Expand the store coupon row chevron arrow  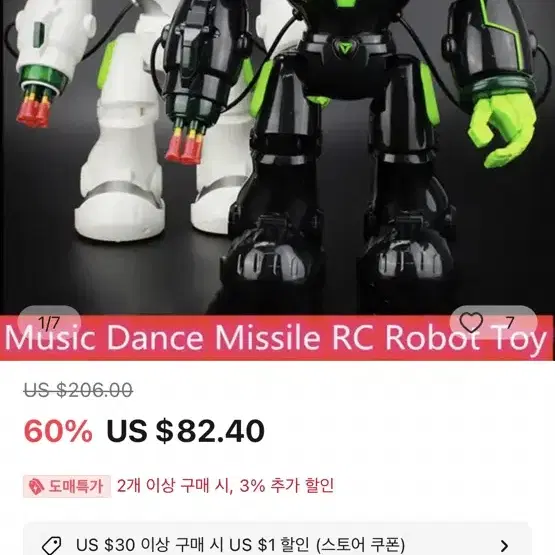click(x=504, y=545)
